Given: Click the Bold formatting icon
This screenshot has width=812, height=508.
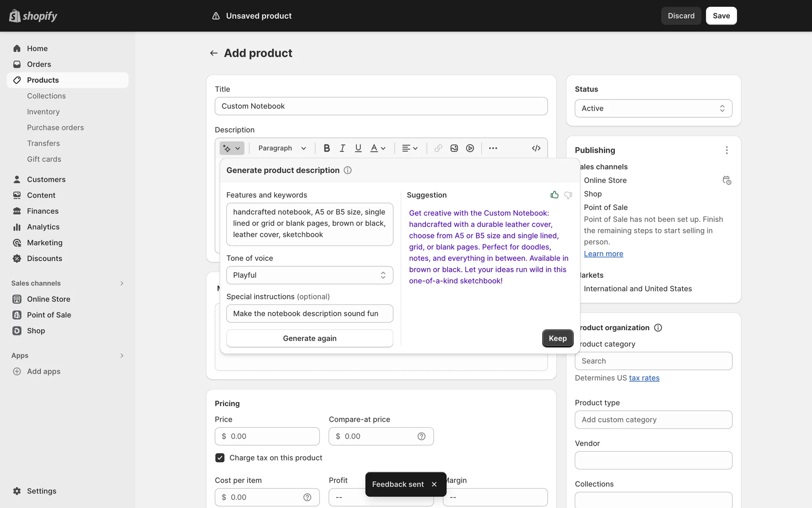Looking at the screenshot, I should pos(326,148).
